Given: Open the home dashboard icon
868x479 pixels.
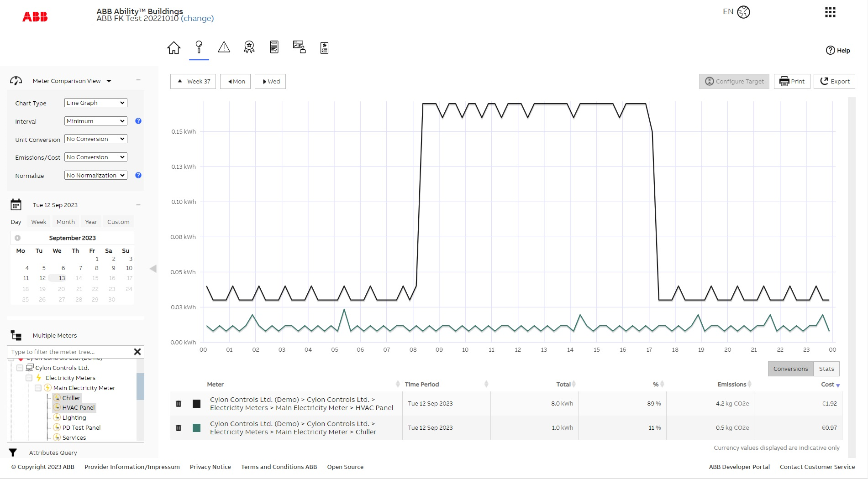Looking at the screenshot, I should point(174,47).
